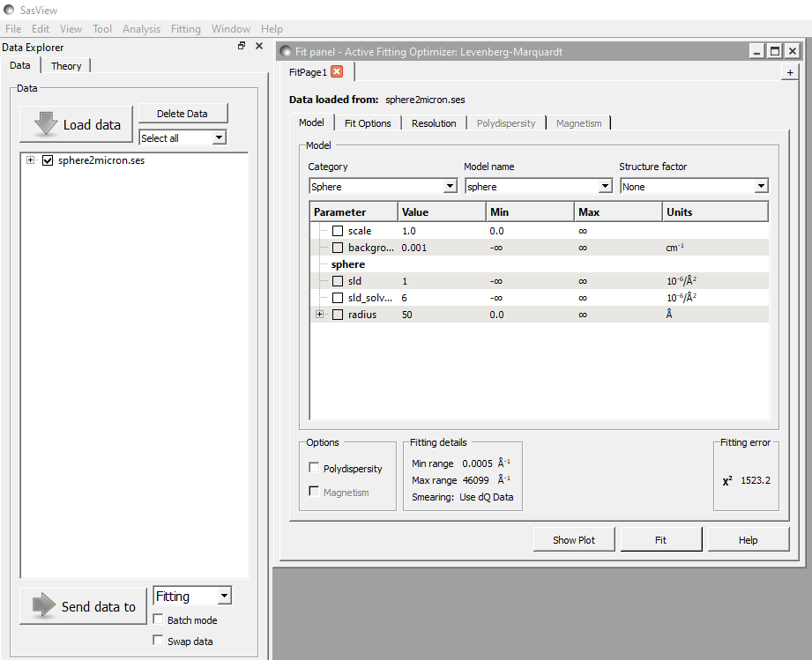The height and width of the screenshot is (660, 812).
Task: Switch to the Fit Options tab
Action: tap(368, 122)
